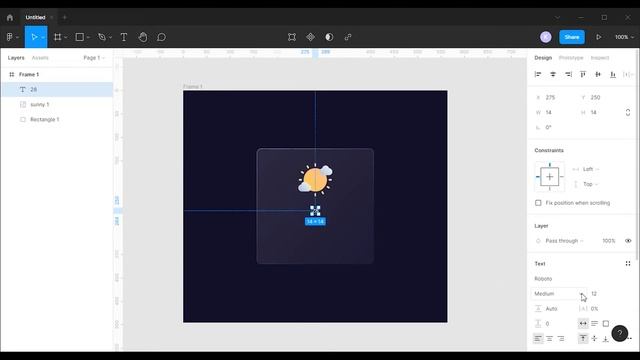Align selection bottom

pyautogui.click(x=613, y=74)
